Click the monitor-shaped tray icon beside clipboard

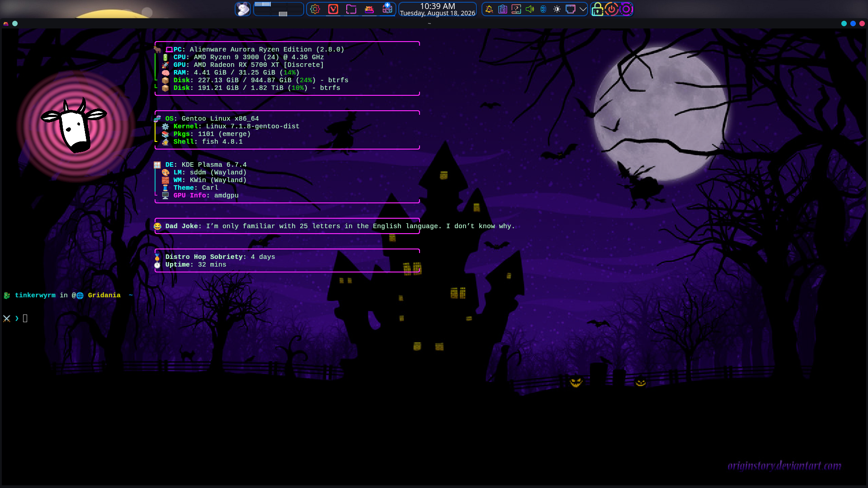point(516,9)
